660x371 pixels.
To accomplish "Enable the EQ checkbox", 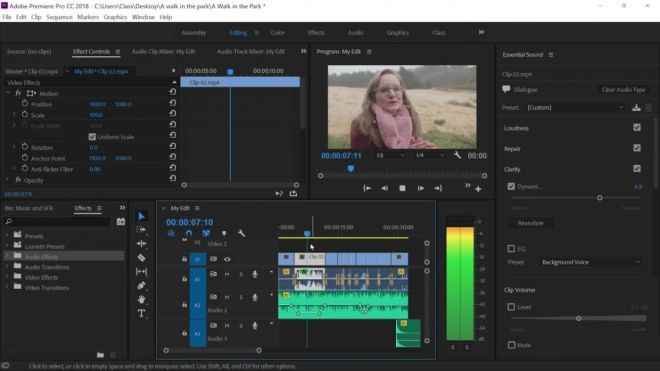I will (511, 248).
